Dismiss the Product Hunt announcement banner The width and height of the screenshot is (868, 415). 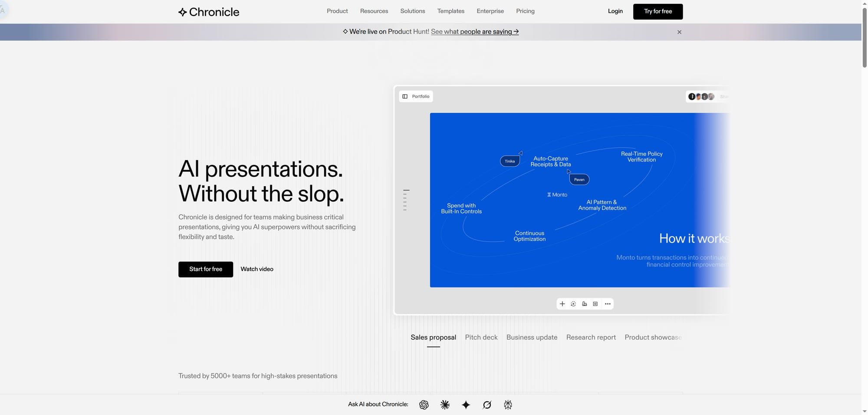679,32
